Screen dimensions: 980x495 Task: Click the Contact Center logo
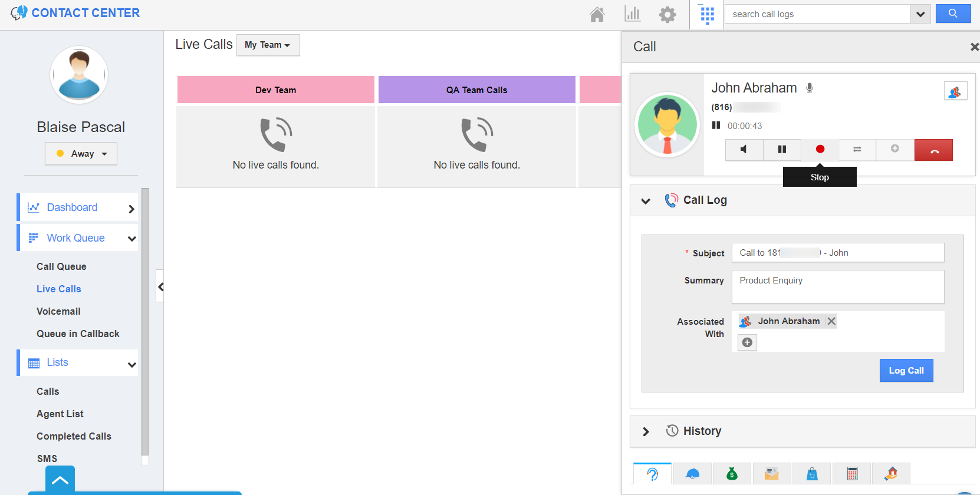point(75,13)
